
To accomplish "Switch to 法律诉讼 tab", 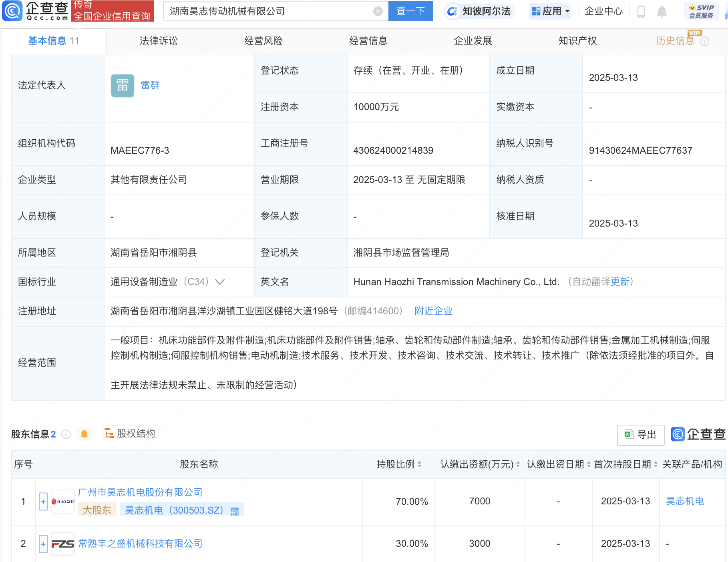I will tap(159, 41).
